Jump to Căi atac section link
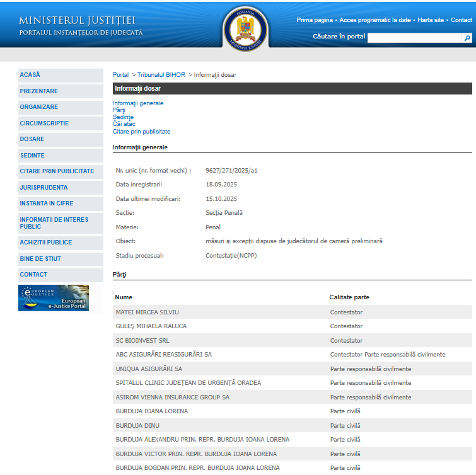The width and height of the screenshot is (476, 475). click(124, 124)
